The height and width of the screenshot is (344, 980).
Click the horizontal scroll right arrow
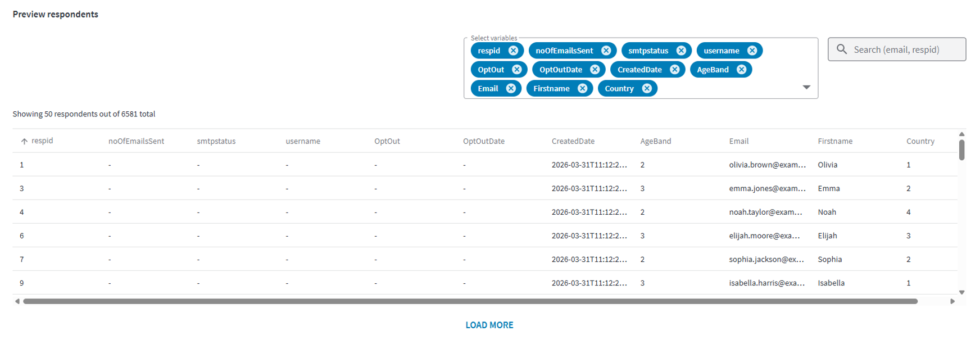[952, 301]
